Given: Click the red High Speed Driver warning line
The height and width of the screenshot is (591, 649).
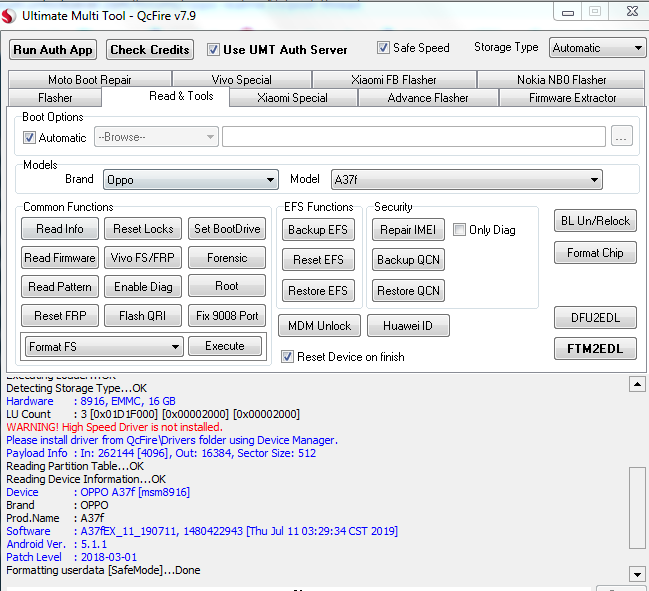Looking at the screenshot, I should [x=115, y=427].
